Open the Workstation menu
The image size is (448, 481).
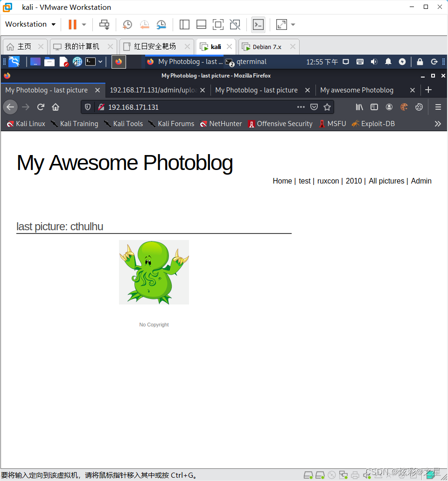[x=30, y=24]
